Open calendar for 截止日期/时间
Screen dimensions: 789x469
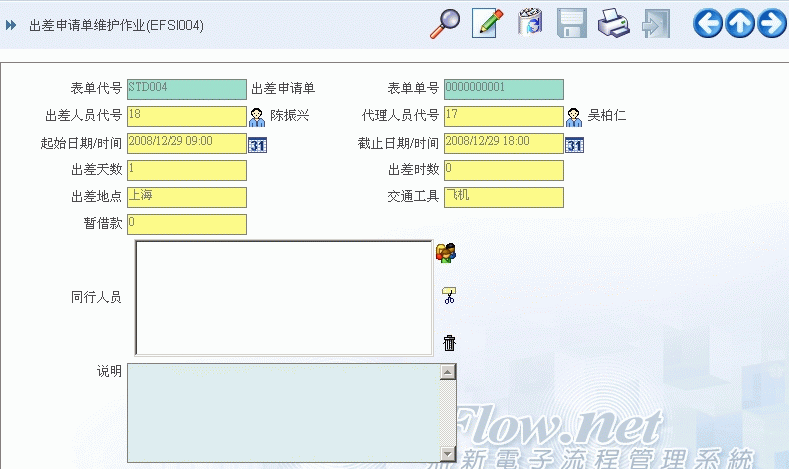[x=574, y=145]
